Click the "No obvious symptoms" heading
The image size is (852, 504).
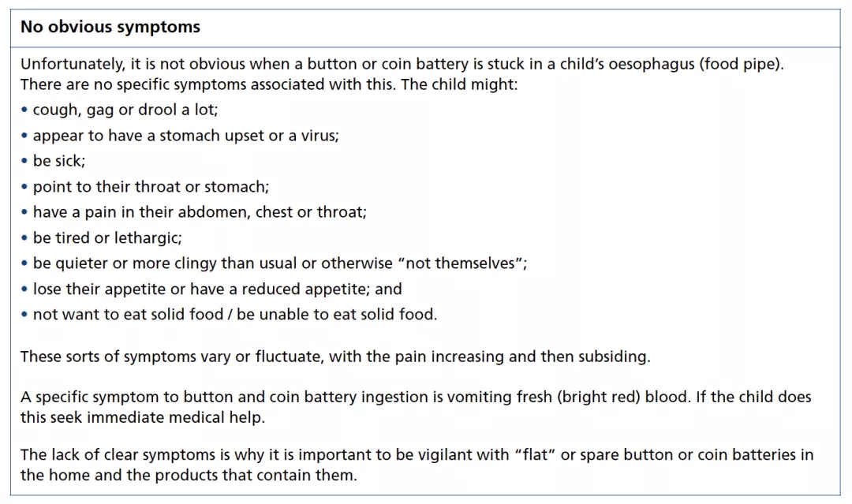click(110, 28)
